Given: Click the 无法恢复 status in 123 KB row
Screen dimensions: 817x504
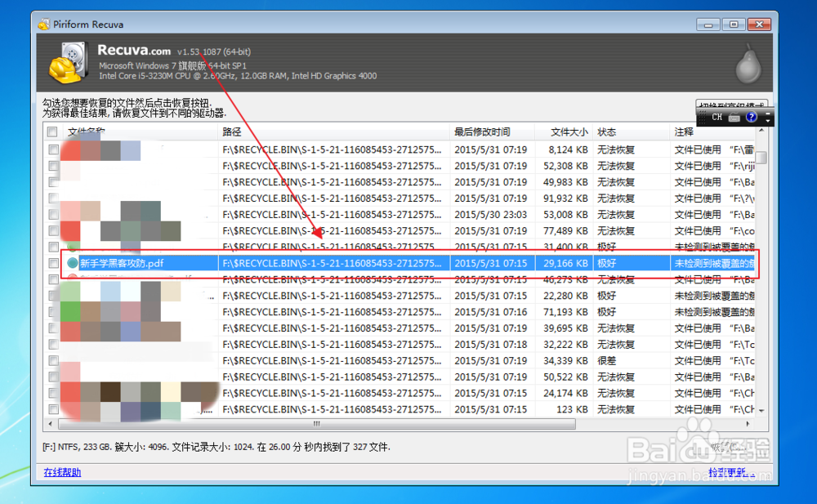Looking at the screenshot, I should click(x=616, y=409).
